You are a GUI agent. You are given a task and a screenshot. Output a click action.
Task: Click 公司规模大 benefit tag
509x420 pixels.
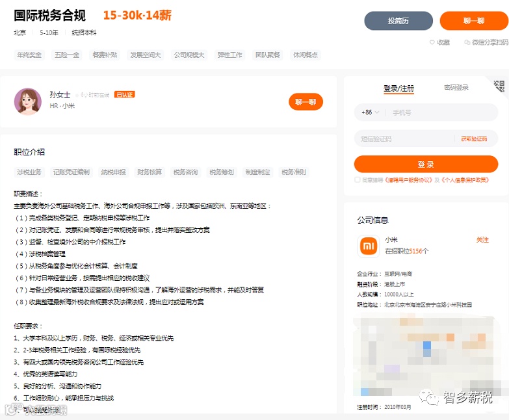coord(189,55)
